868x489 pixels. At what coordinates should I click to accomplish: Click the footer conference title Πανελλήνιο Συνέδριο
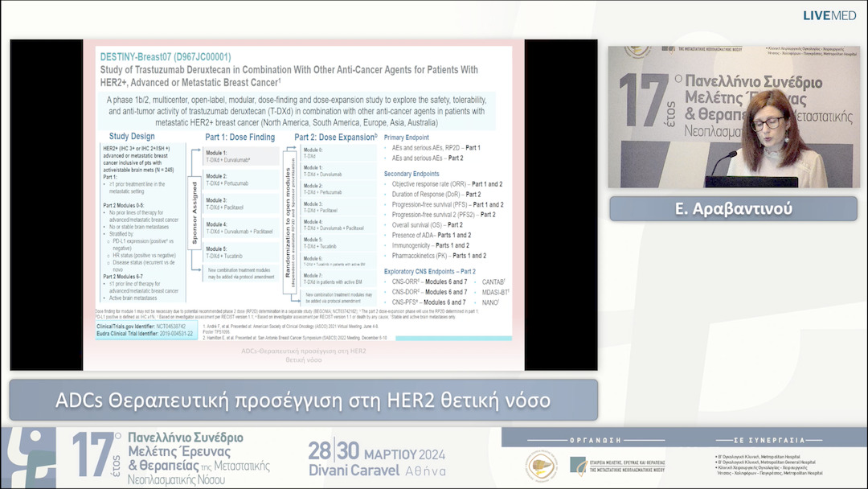(186, 438)
